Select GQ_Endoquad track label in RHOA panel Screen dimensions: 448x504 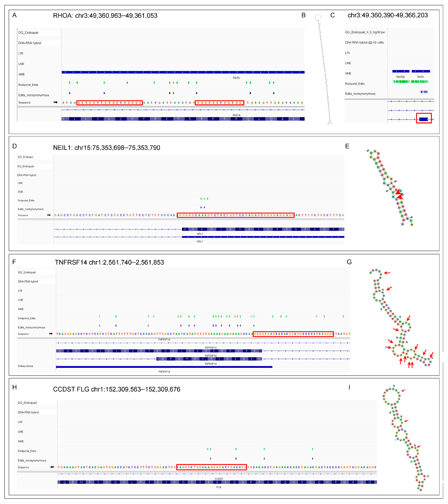[x=28, y=33]
